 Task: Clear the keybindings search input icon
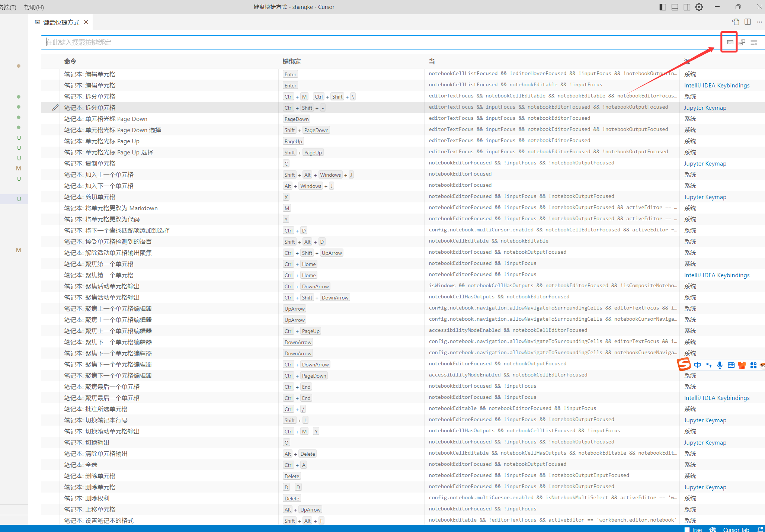[x=754, y=42]
